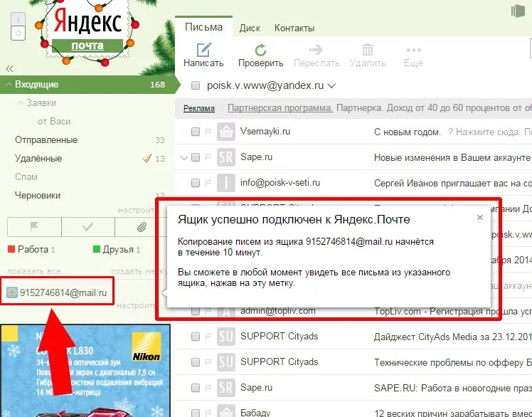Check the admin@topliv.com message checkbox
Image resolution: width=532 pixels, height=417 pixels.
click(x=196, y=311)
